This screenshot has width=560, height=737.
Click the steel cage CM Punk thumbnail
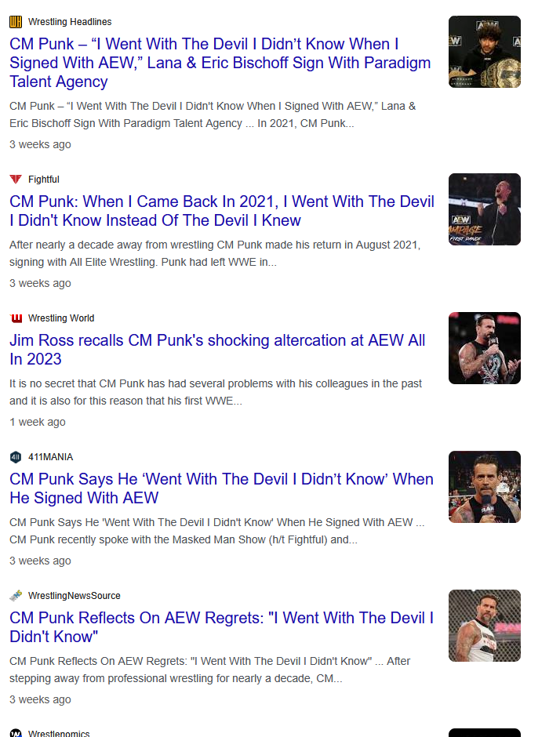pos(484,625)
